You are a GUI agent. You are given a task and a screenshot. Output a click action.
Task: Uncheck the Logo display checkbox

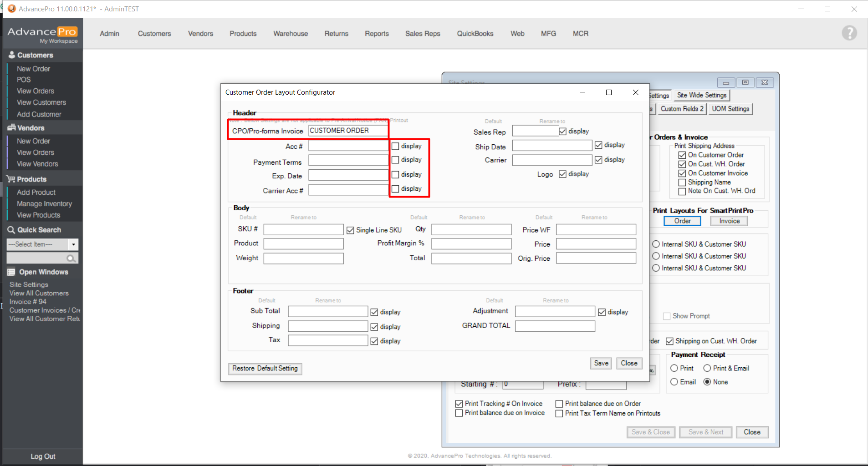[x=563, y=174]
